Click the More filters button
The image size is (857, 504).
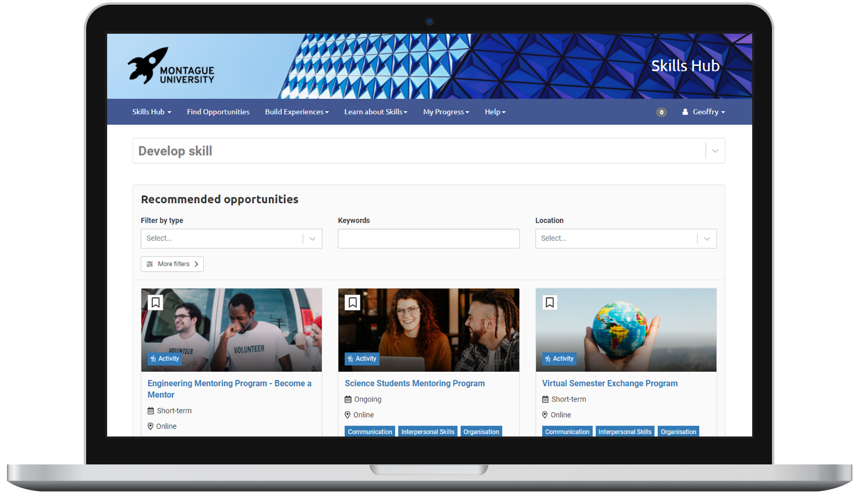(x=172, y=264)
